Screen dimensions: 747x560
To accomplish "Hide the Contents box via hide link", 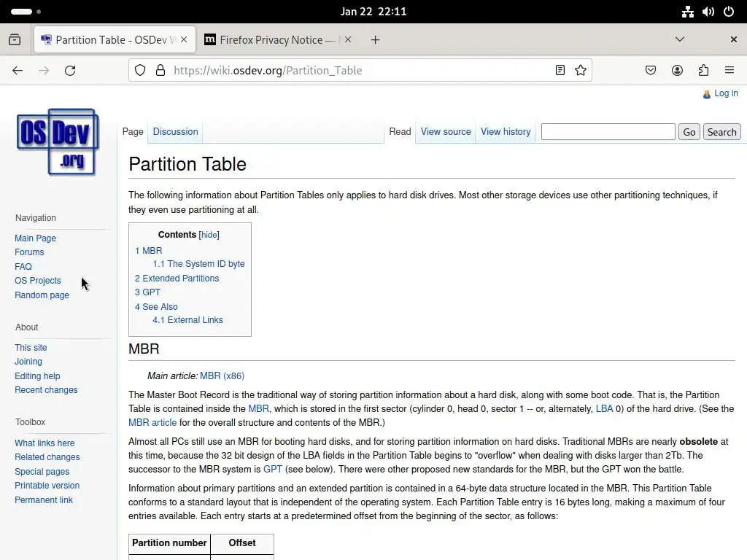I will [x=209, y=235].
